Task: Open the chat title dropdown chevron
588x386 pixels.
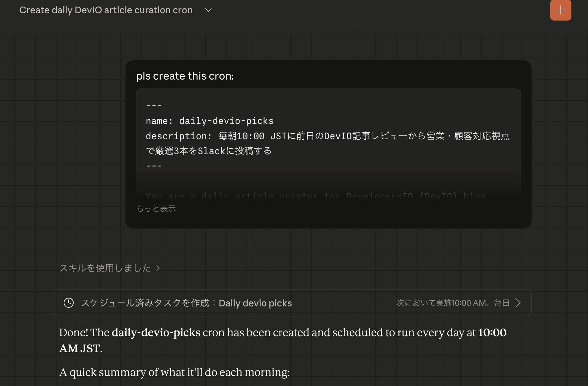Action: pos(208,10)
